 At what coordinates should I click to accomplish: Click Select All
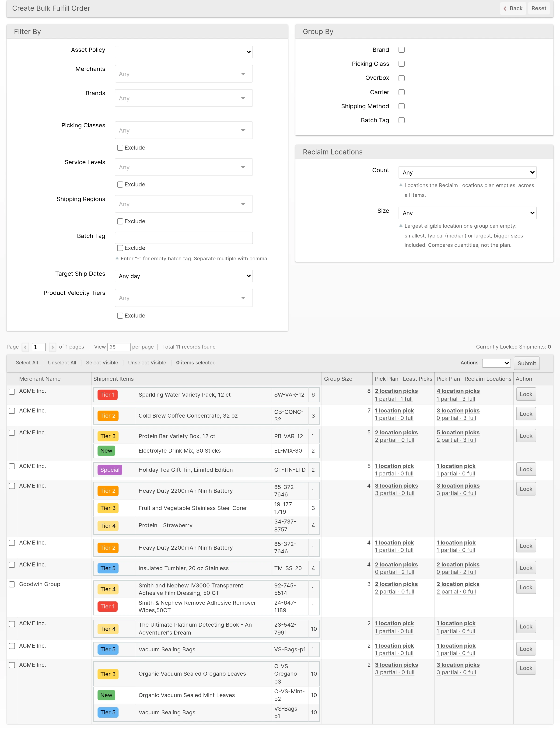(27, 363)
